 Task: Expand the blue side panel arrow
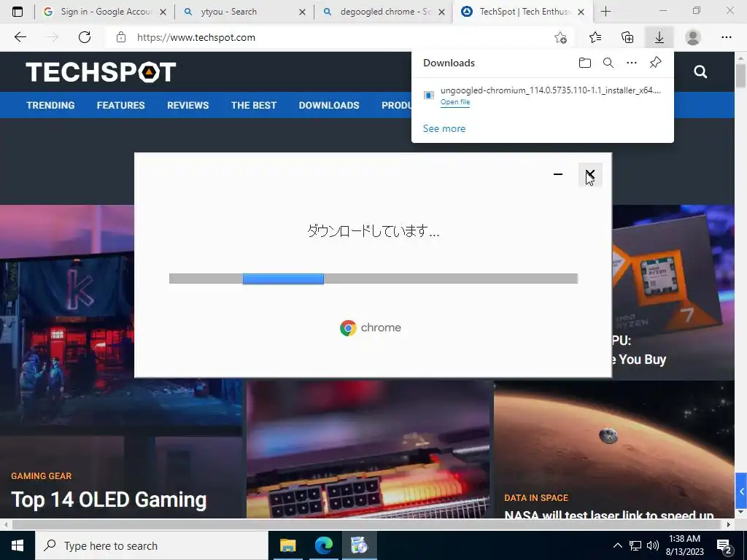tap(741, 491)
